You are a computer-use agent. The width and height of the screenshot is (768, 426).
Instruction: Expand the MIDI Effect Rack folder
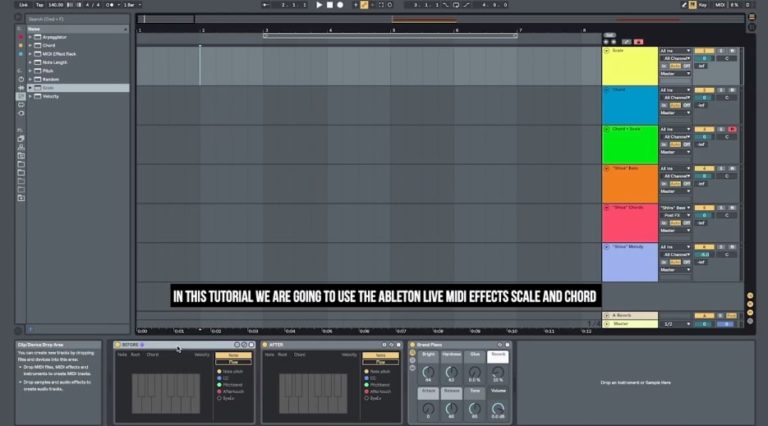[x=30, y=54]
